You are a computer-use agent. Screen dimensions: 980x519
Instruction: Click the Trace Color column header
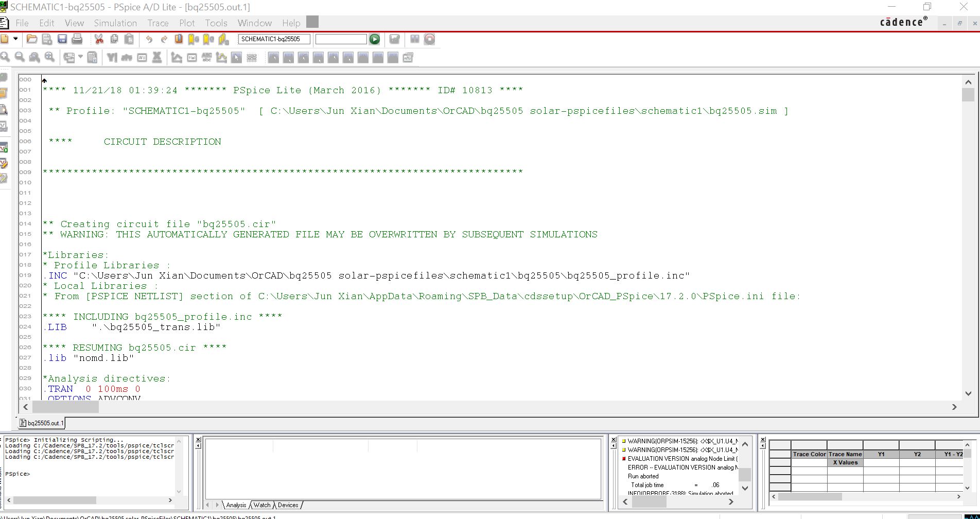pyautogui.click(x=809, y=454)
